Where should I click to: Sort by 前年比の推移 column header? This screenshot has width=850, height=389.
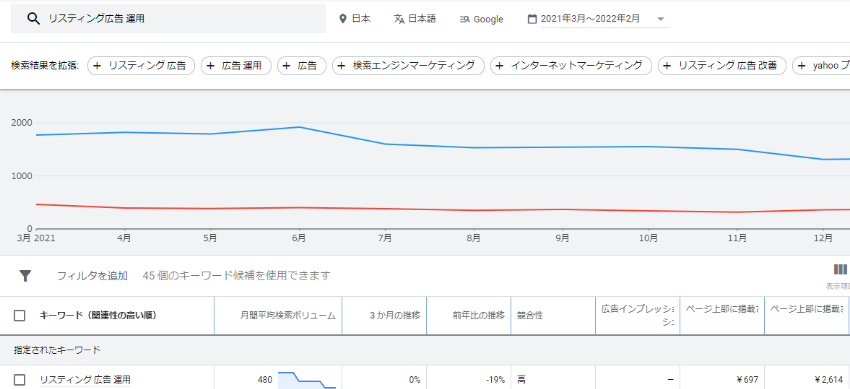[x=479, y=316]
